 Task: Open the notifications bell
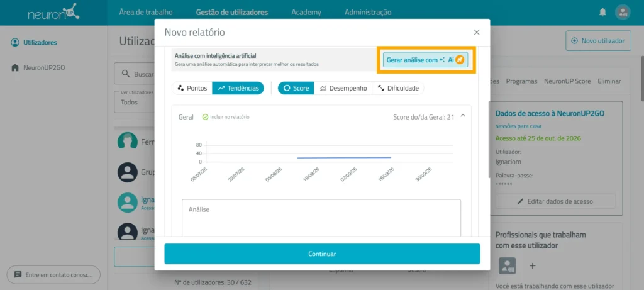602,13
